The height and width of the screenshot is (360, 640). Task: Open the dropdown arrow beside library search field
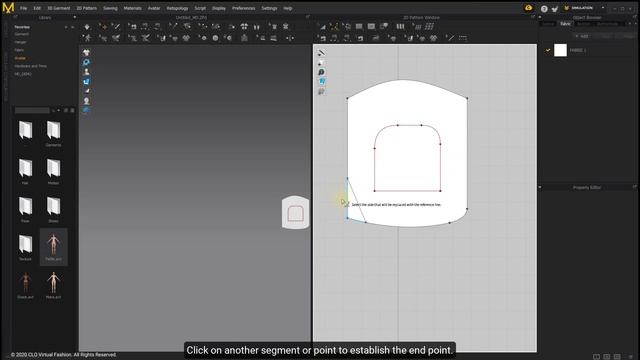(58, 110)
